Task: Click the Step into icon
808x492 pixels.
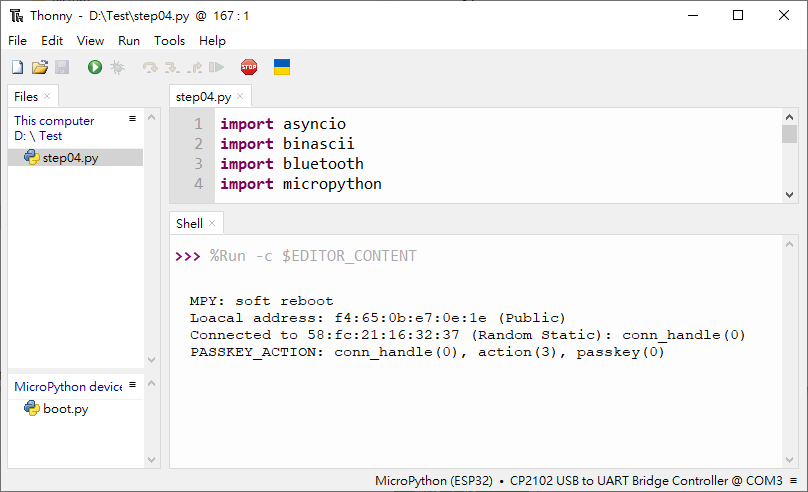Action: [172, 67]
